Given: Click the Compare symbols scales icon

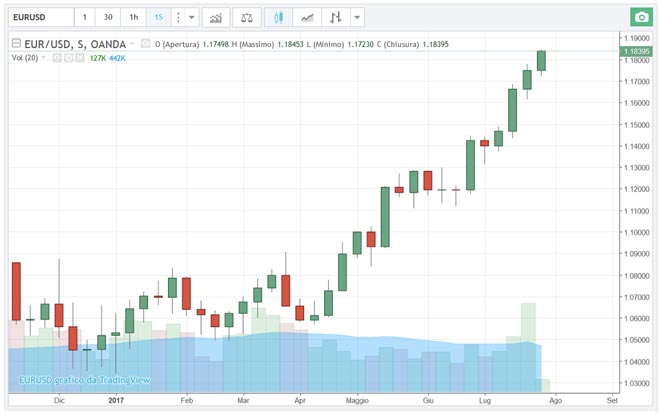Looking at the screenshot, I should tap(247, 18).
